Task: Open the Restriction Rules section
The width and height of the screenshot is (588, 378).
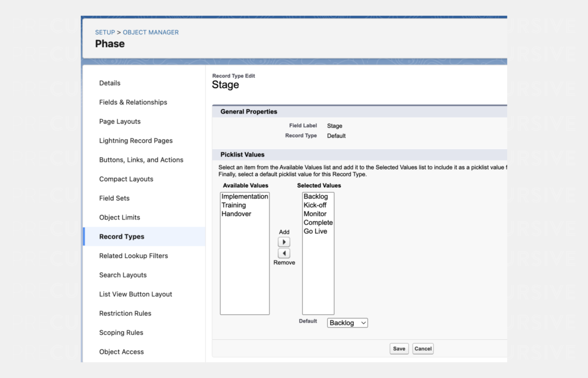Action: (x=125, y=313)
